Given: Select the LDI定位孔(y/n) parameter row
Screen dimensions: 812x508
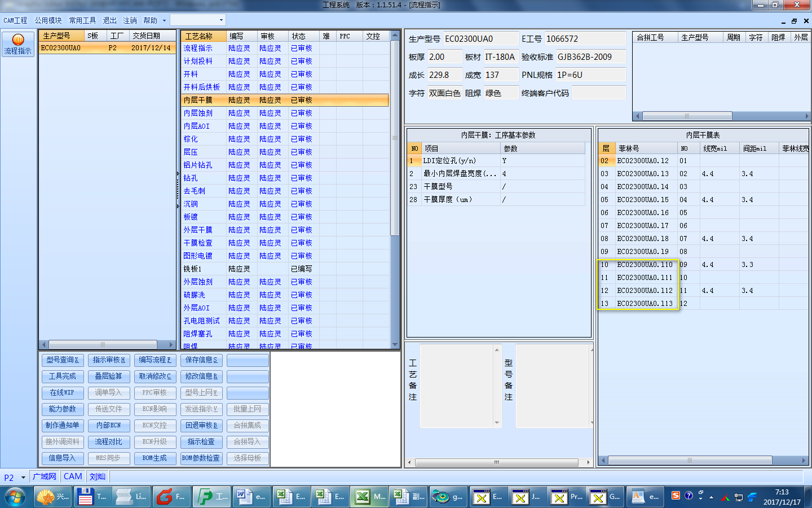Looking at the screenshot, I should click(x=496, y=161).
